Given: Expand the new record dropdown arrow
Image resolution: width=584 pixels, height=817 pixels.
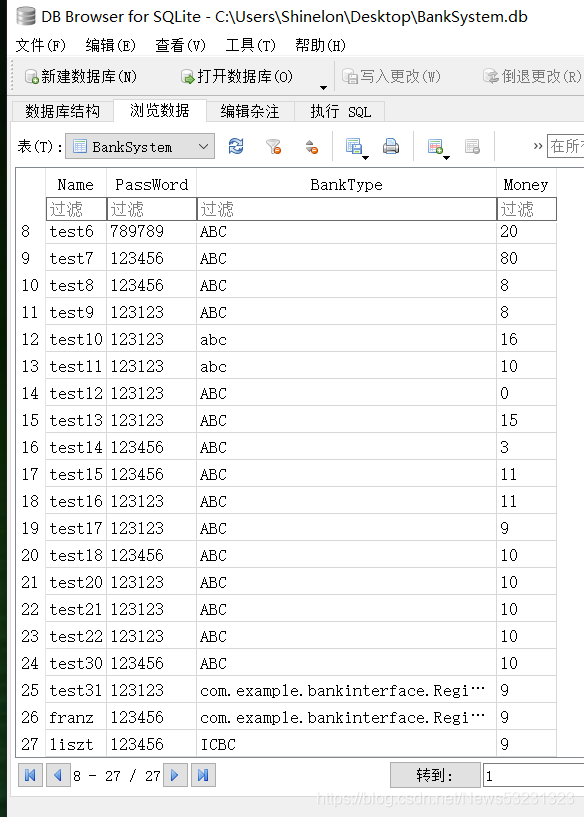Looking at the screenshot, I should pos(446,157).
